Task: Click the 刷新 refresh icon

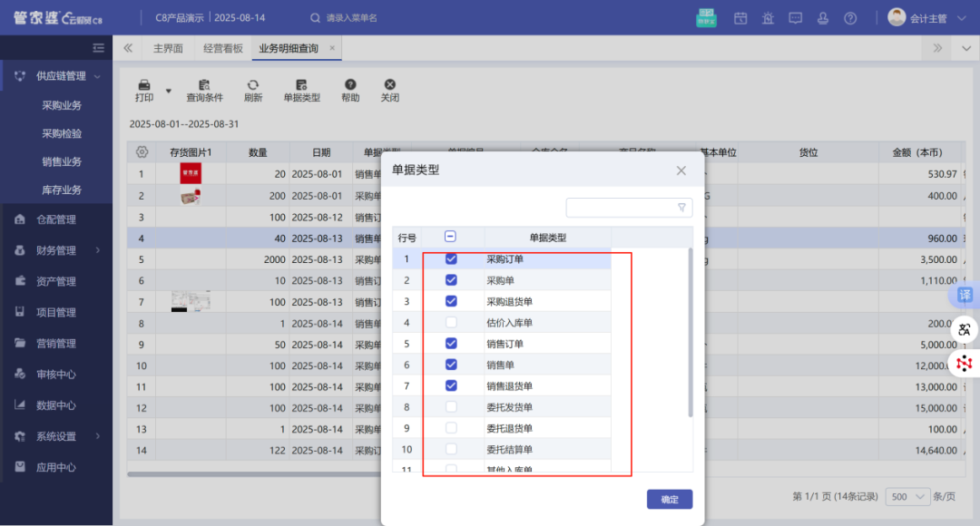Action: (x=253, y=84)
